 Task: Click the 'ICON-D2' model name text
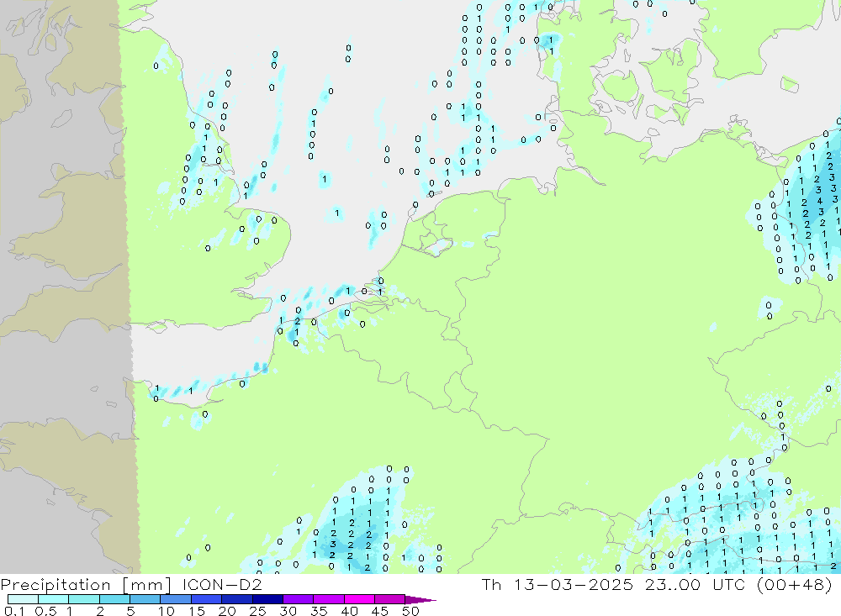(x=222, y=584)
